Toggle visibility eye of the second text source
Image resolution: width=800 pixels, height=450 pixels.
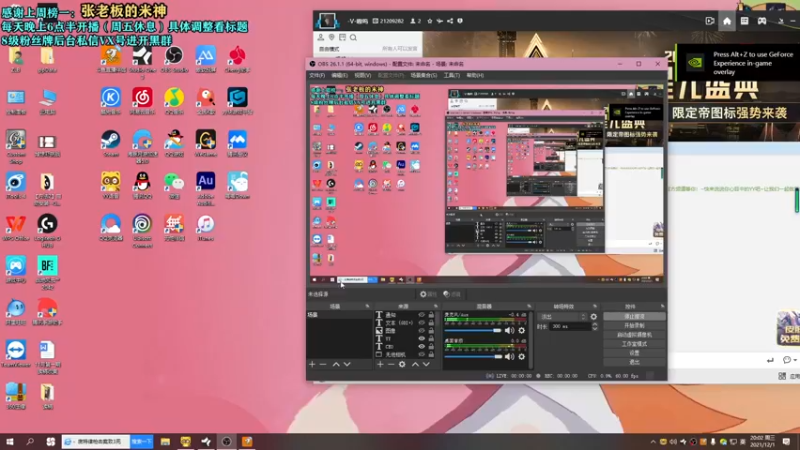[421, 323]
